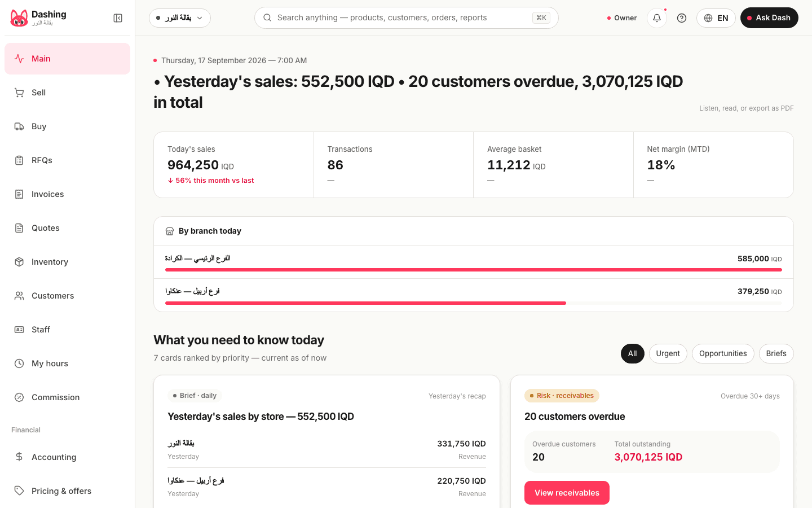Collapse the sidebar with the panel icon
Image resolution: width=812 pixels, height=508 pixels.
[118, 18]
